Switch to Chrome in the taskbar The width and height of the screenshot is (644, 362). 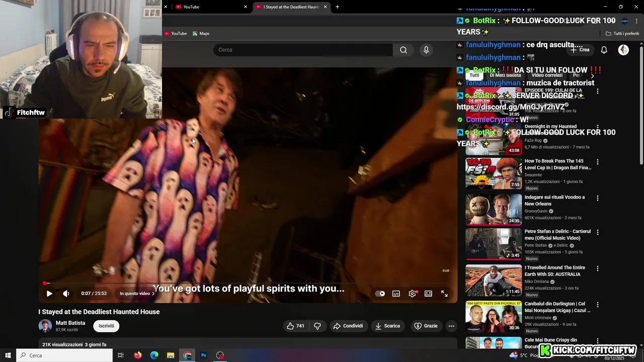tap(188, 355)
